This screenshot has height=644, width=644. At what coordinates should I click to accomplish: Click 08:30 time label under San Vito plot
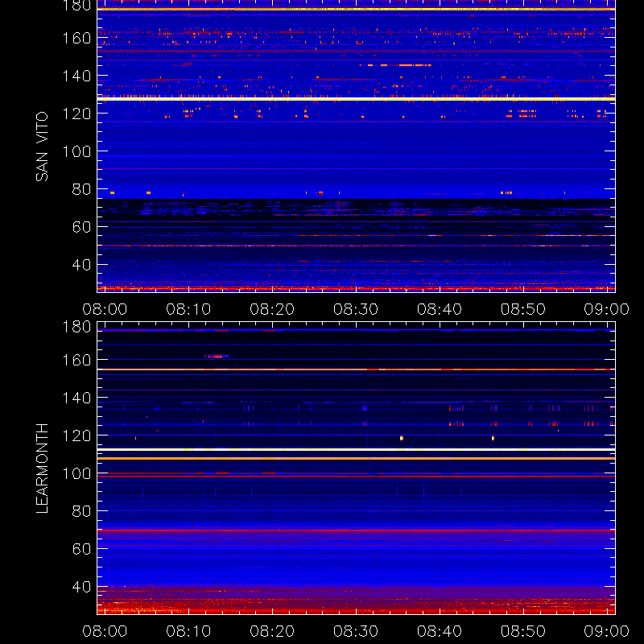pyautogui.click(x=356, y=309)
